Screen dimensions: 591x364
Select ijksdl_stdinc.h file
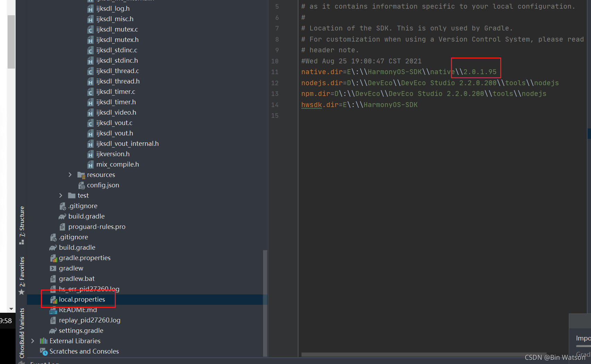pyautogui.click(x=117, y=61)
